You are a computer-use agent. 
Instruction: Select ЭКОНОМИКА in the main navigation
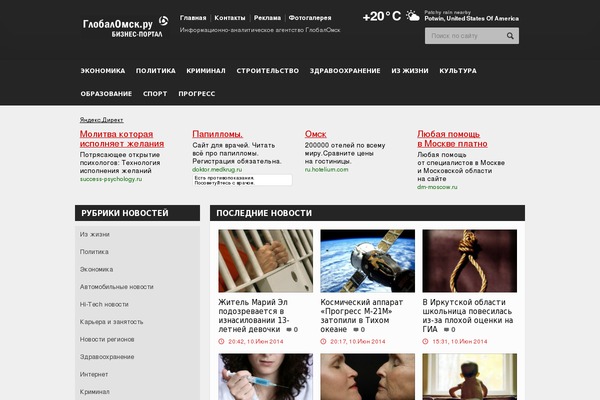pos(103,70)
